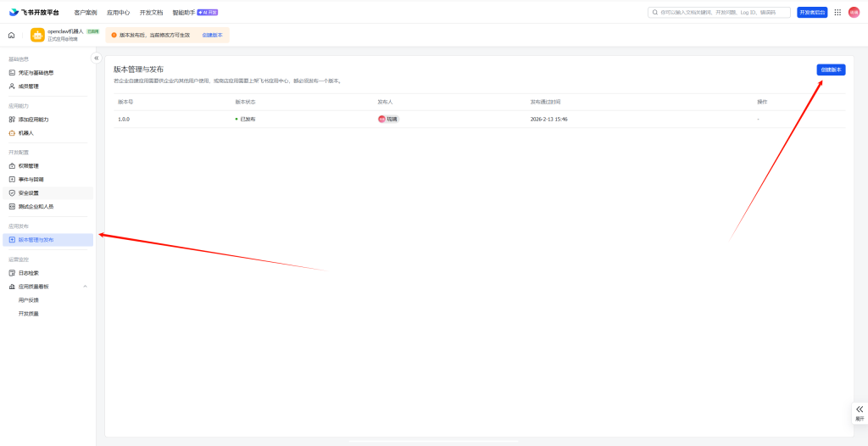Click the 版本号 column header
Screen dimensions: 868x446
(x=125, y=102)
